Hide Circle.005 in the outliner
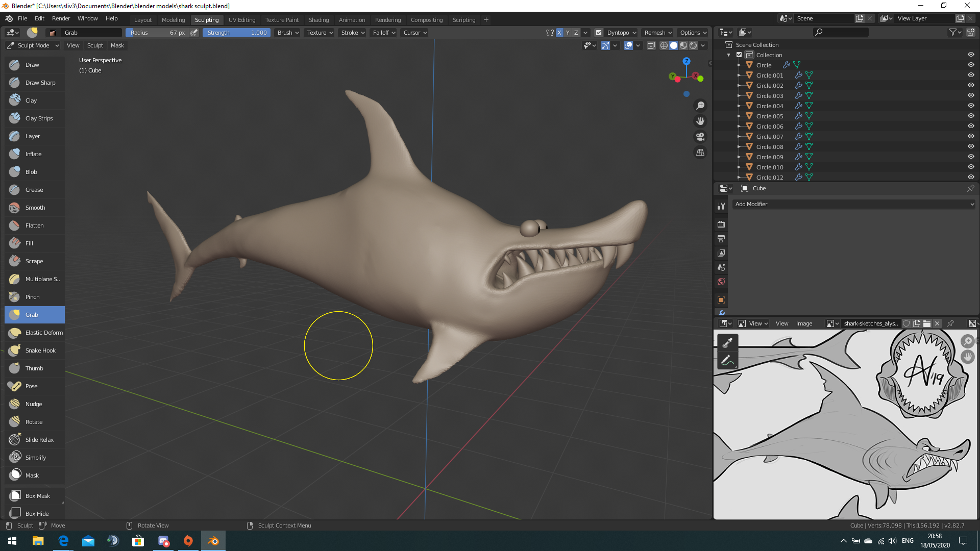980x551 pixels. point(971,116)
